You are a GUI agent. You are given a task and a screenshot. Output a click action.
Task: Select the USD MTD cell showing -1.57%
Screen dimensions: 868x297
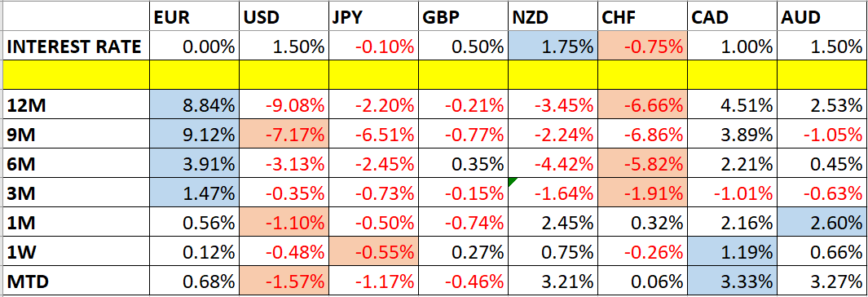tap(284, 282)
